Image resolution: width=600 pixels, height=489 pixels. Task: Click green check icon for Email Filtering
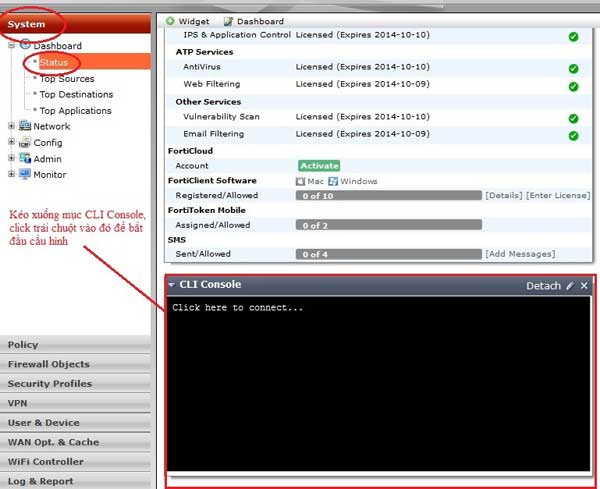coord(573,136)
